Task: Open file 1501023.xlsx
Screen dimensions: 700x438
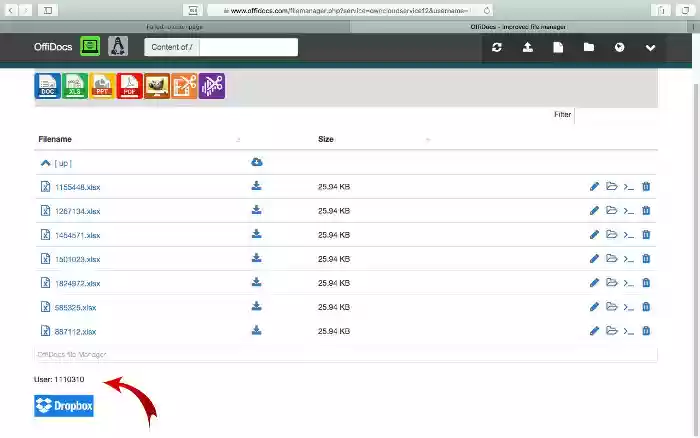Action: (x=78, y=259)
